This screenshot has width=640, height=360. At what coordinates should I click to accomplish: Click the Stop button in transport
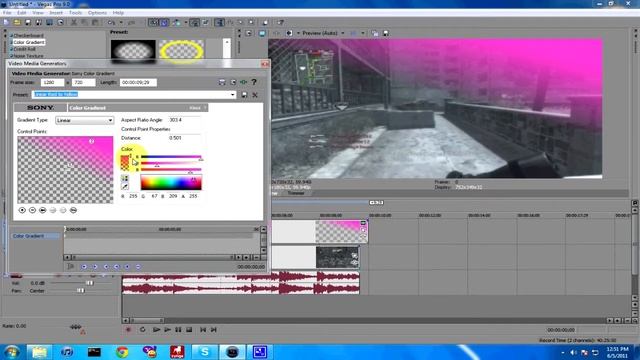[x=189, y=329]
